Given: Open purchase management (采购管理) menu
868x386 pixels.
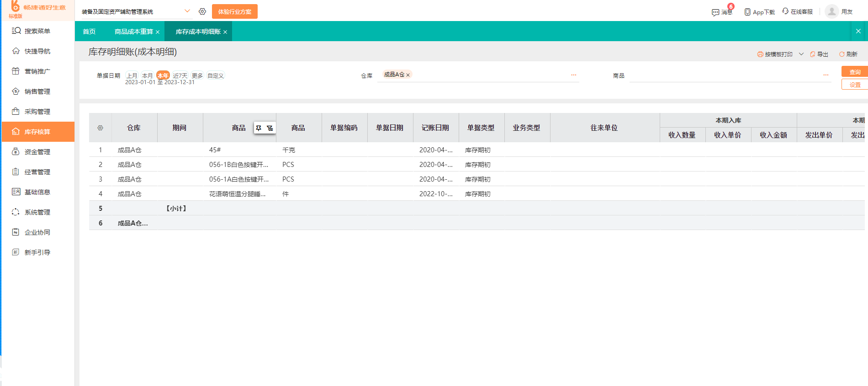Looking at the screenshot, I should coord(37,112).
